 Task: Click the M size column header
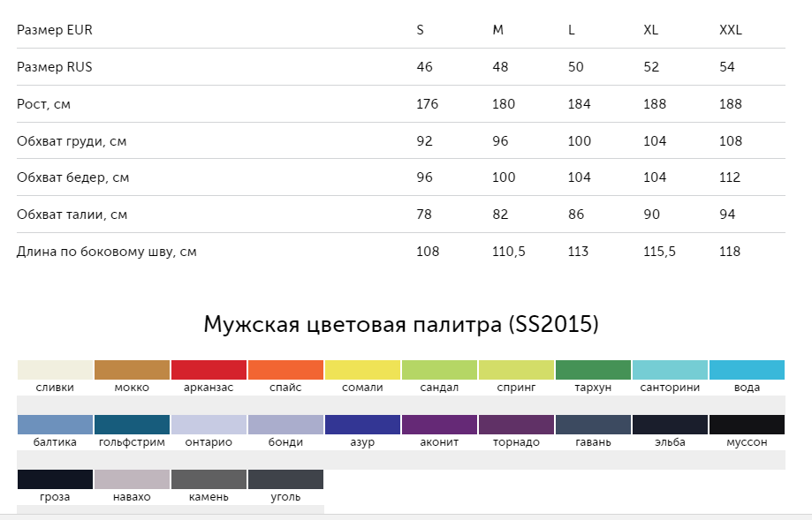(497, 30)
